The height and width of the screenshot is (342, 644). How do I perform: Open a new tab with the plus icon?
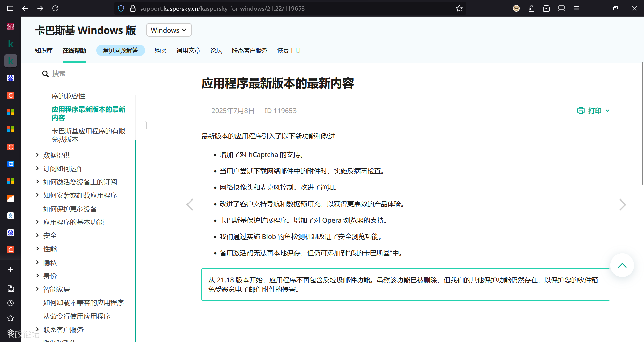(x=11, y=270)
